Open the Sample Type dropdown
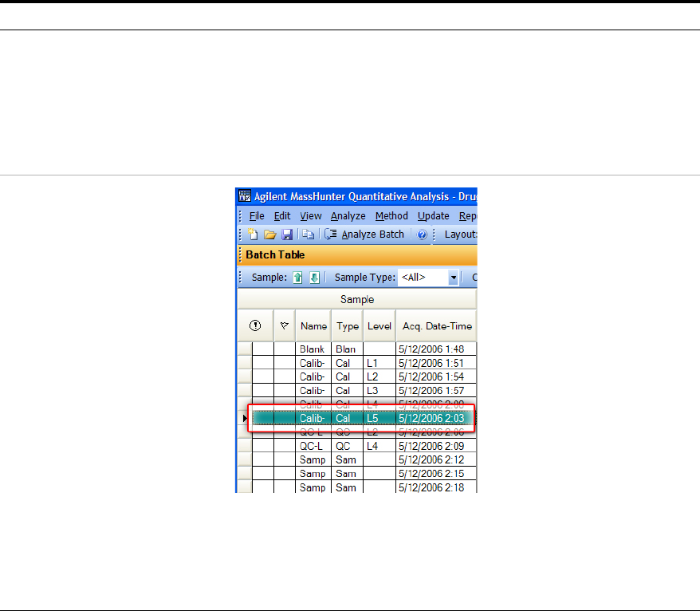 point(453,278)
